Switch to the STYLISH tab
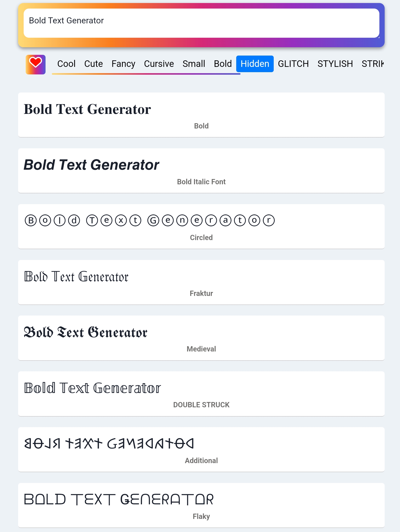 click(x=335, y=64)
